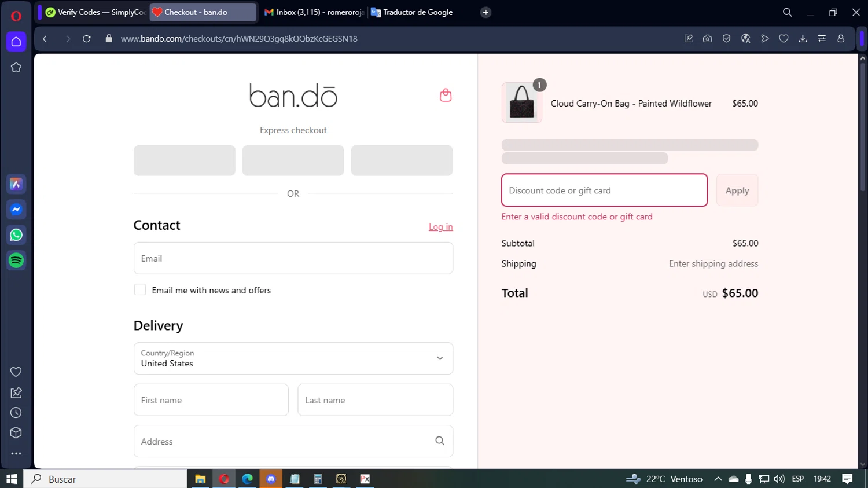Open the Opera menu logo
Viewport: 868px width, 488px height.
16,16
